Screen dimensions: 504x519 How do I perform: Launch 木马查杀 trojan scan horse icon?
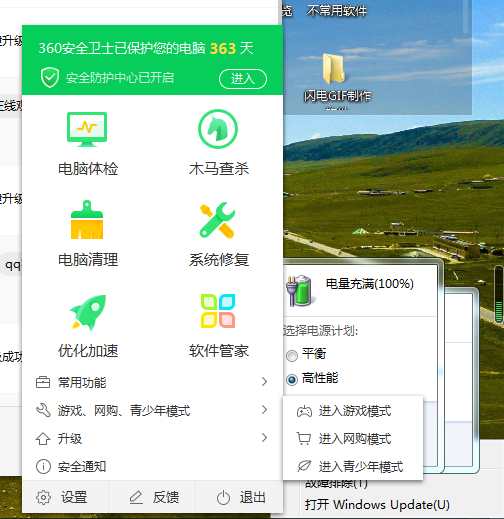click(x=218, y=129)
